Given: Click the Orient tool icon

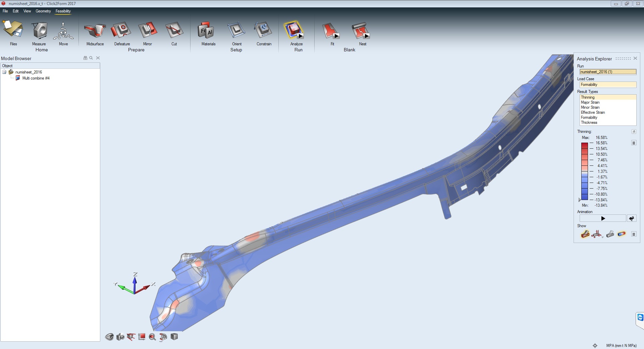Looking at the screenshot, I should (x=236, y=31).
